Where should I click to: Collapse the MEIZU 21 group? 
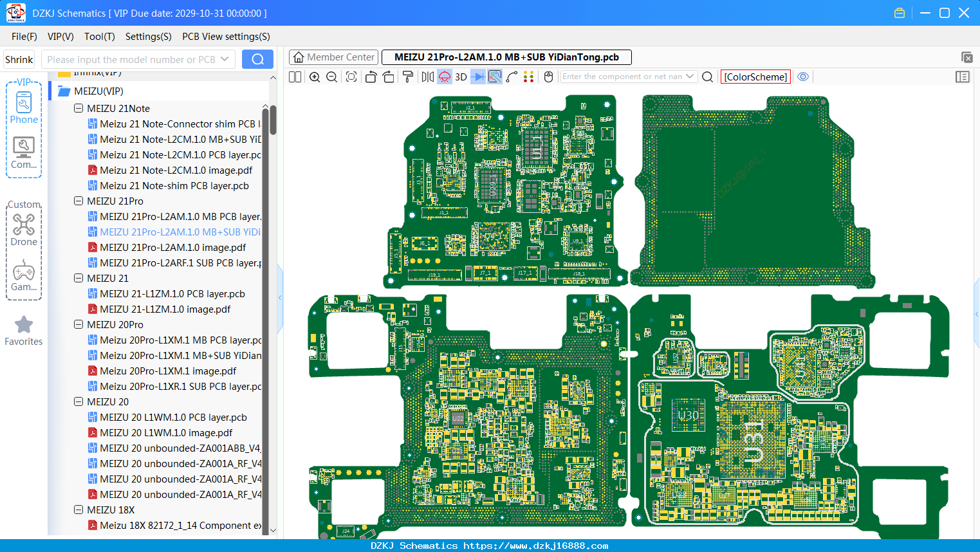(79, 279)
